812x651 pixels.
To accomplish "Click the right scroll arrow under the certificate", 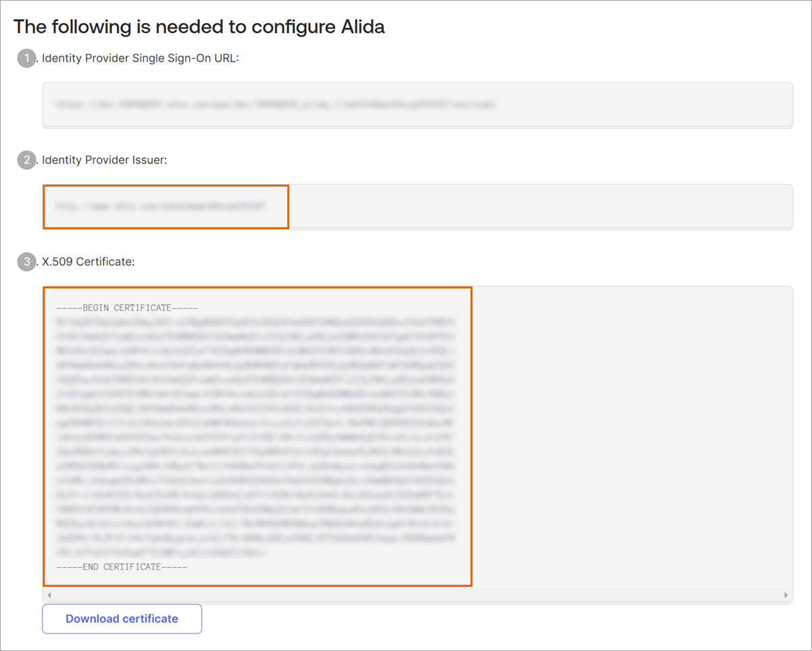I will (786, 595).
